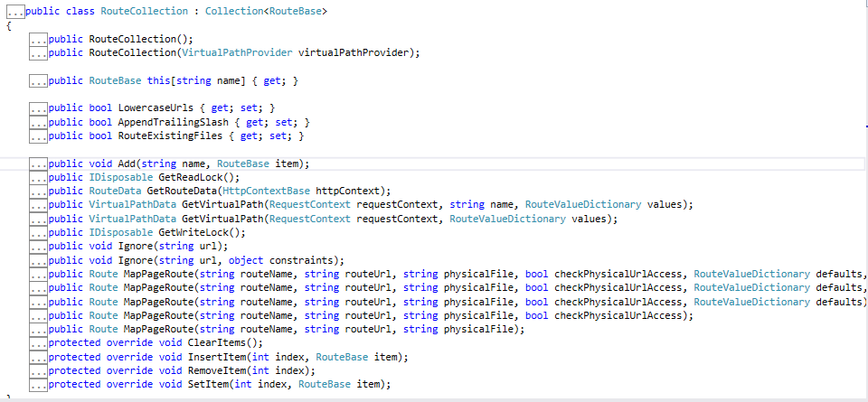
Task: Click the GetReadLock method name
Action: coord(191,177)
